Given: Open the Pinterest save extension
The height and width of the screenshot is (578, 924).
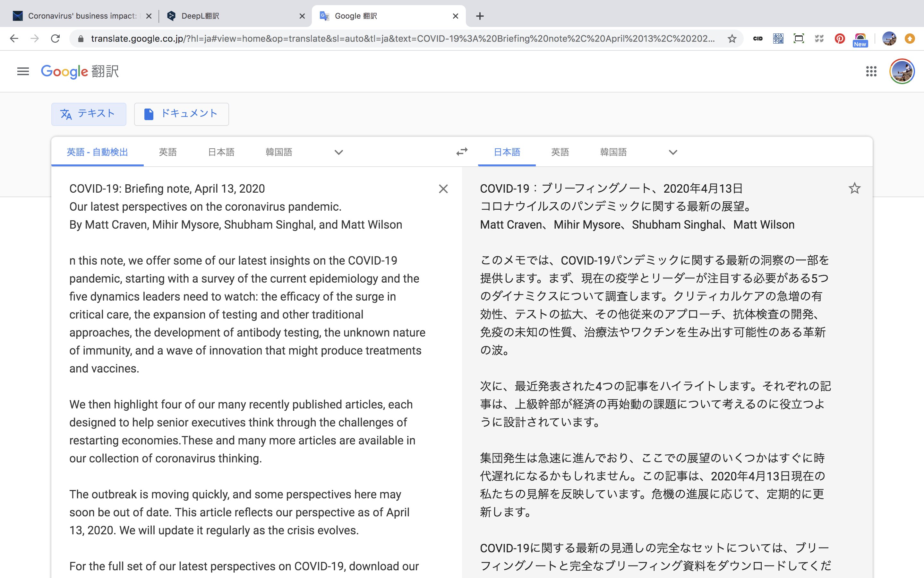Looking at the screenshot, I should pyautogui.click(x=840, y=39).
